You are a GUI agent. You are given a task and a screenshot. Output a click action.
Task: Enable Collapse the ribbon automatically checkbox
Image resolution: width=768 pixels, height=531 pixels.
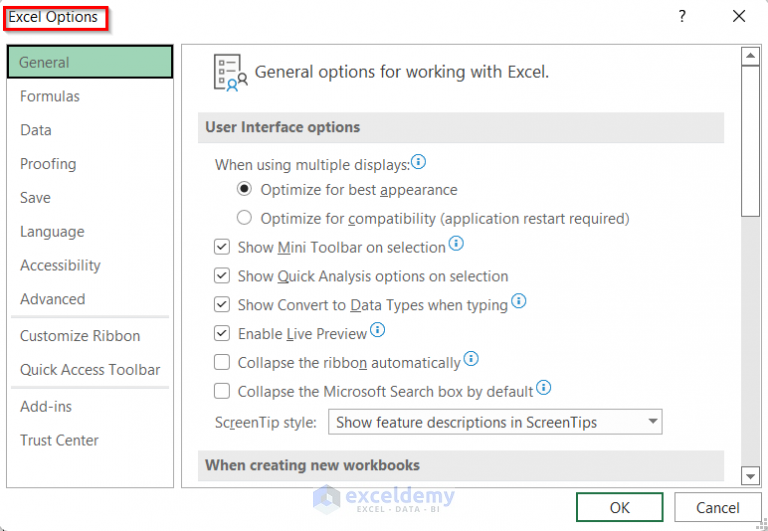(x=222, y=362)
